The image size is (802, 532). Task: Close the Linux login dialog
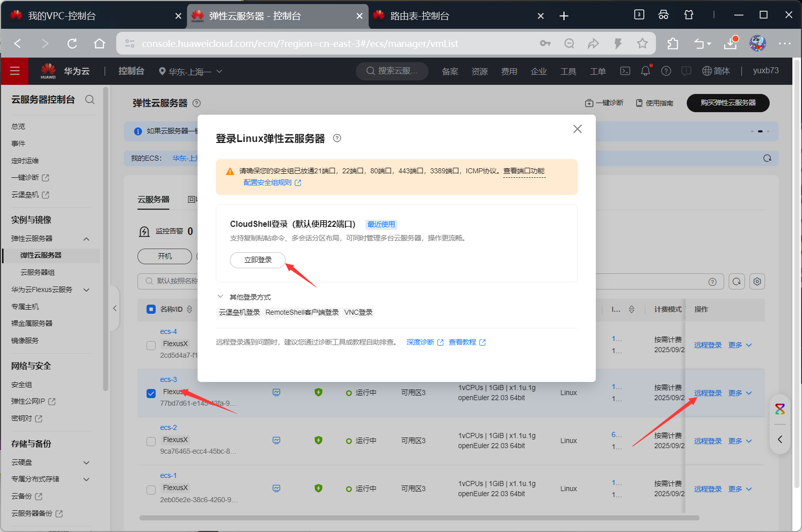point(577,129)
